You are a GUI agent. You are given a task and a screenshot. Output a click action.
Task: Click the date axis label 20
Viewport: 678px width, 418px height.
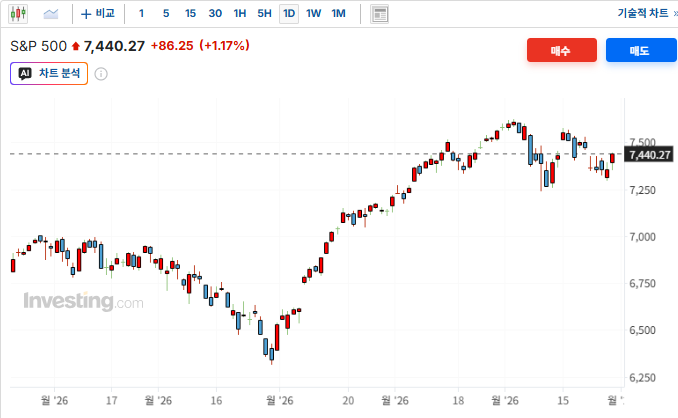click(x=348, y=401)
